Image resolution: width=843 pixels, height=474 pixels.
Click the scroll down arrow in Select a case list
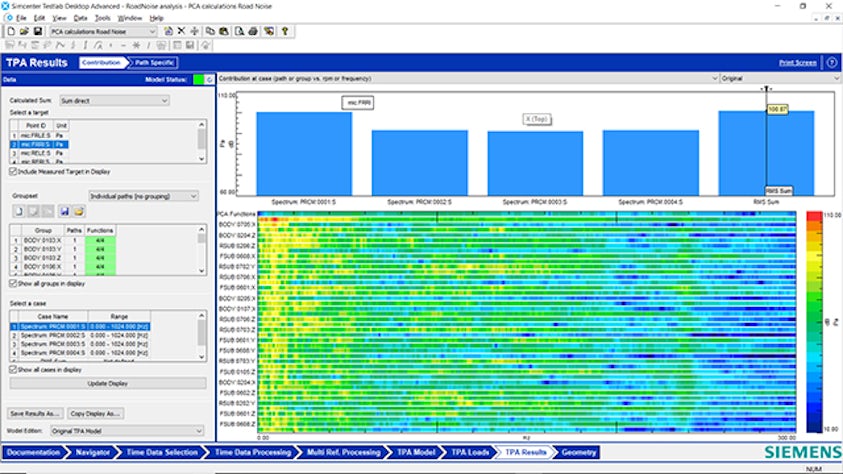pyautogui.click(x=202, y=357)
